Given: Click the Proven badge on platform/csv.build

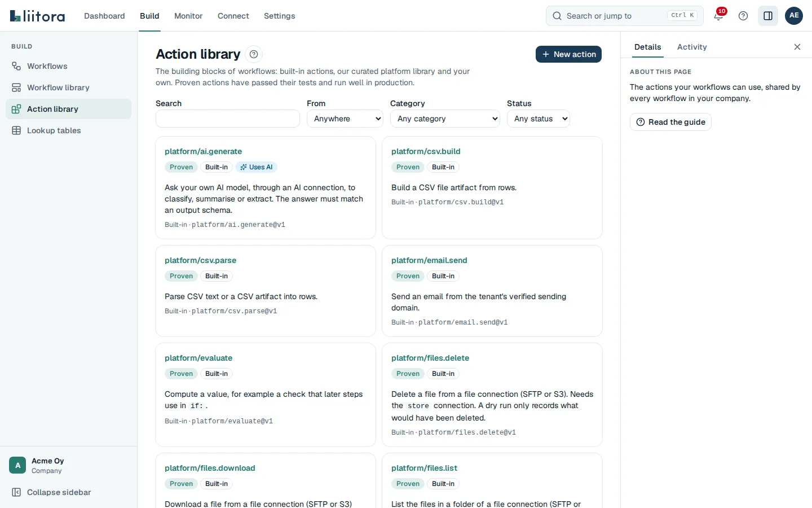Looking at the screenshot, I should coord(408,167).
